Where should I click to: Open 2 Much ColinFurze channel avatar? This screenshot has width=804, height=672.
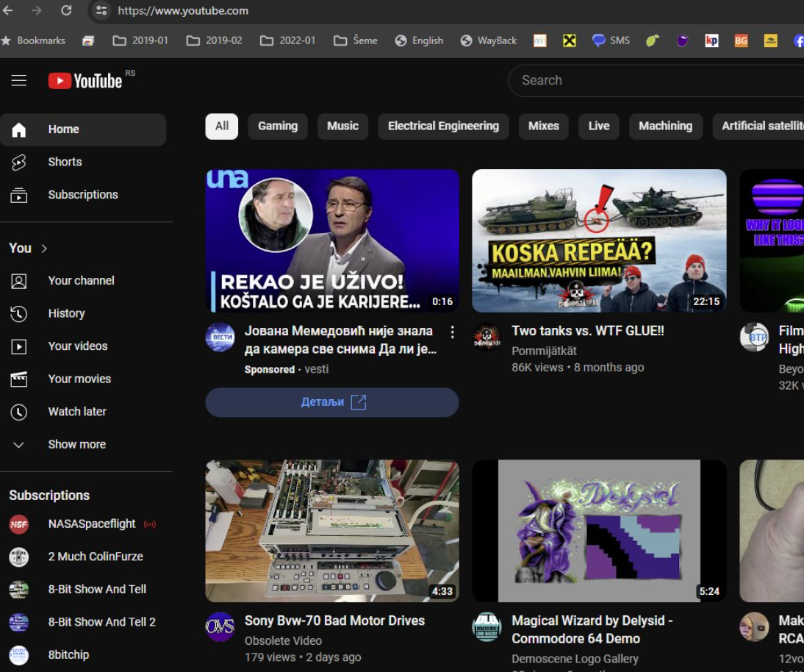coord(19,557)
